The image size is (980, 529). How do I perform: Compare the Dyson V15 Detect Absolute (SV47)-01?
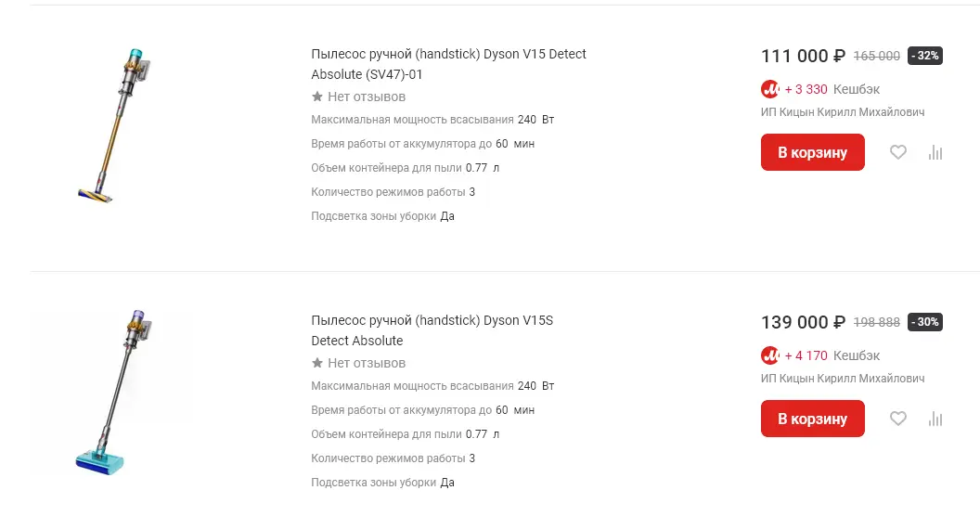click(935, 153)
